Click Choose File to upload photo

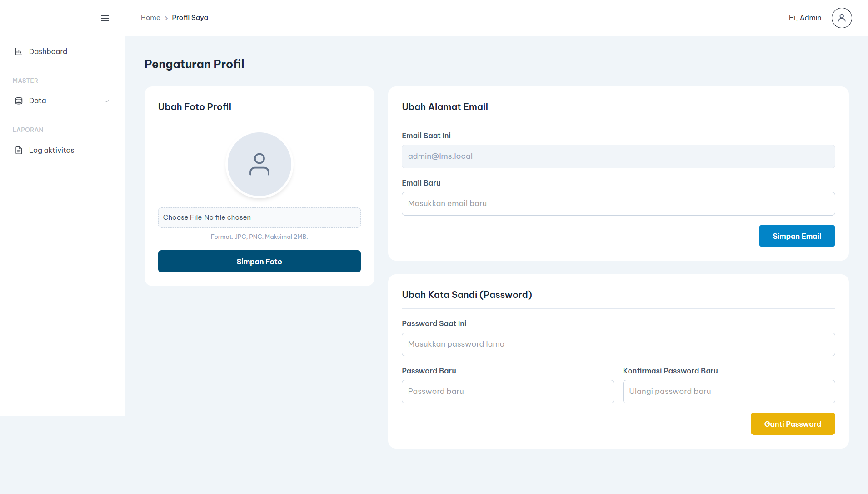coord(182,217)
